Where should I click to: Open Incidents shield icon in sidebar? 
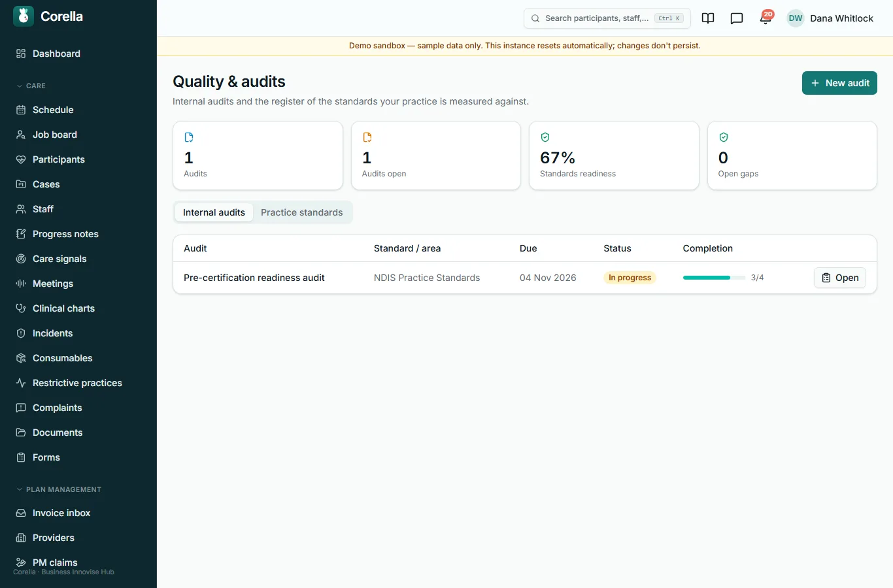(21, 333)
